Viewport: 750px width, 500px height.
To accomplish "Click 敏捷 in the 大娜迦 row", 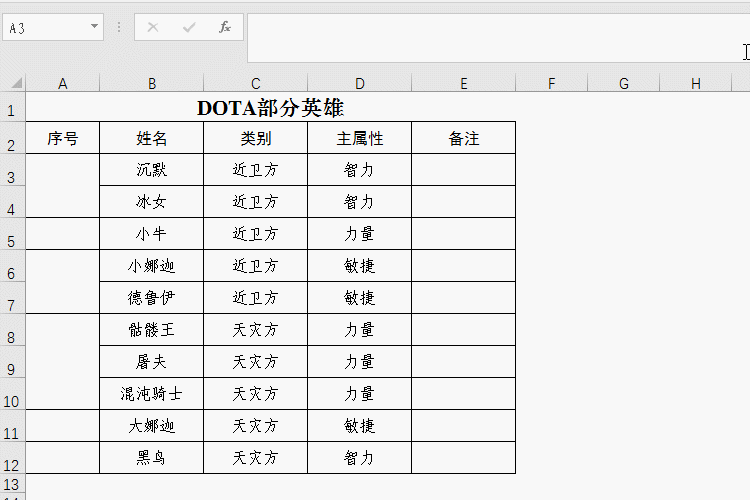I will click(x=360, y=426).
